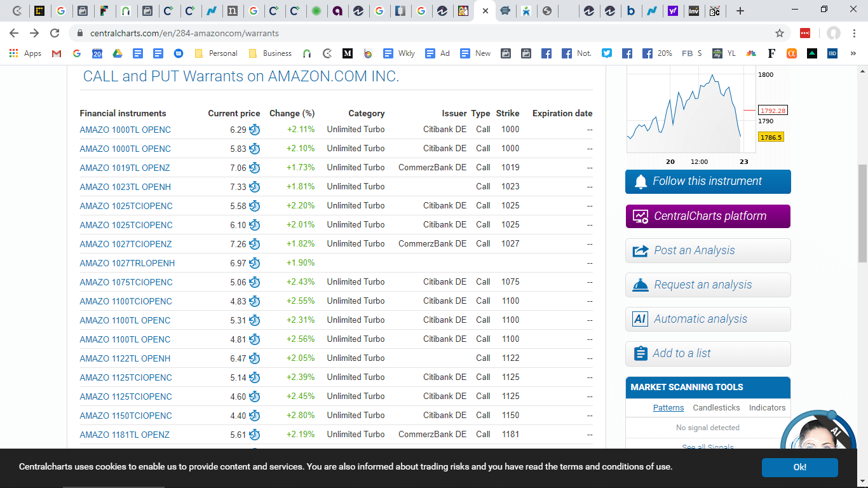Open the IBD bookmark
The image size is (868, 488).
coord(832,53)
